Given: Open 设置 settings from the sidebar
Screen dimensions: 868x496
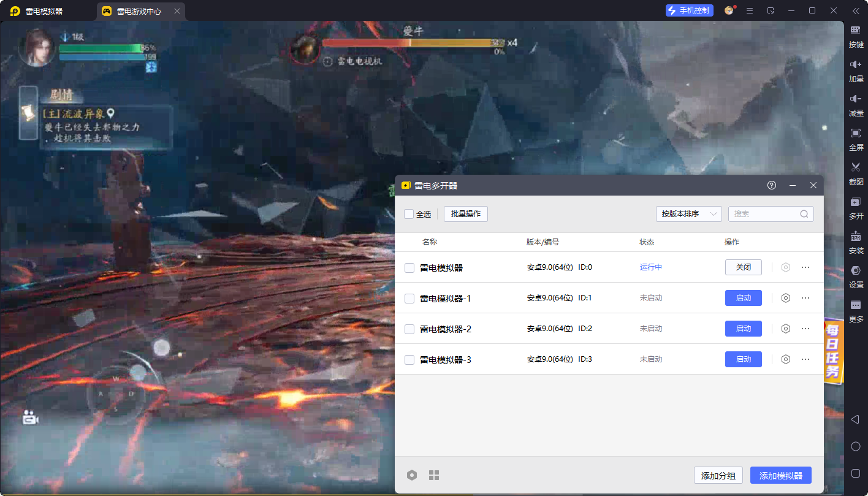Looking at the screenshot, I should click(856, 277).
